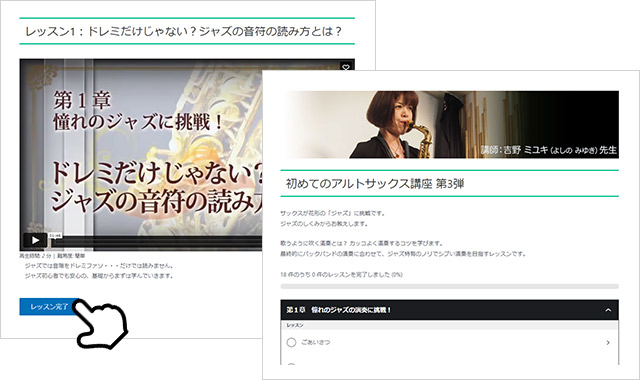Click the 18件のうち0件 progress text

pyautogui.click(x=341, y=275)
